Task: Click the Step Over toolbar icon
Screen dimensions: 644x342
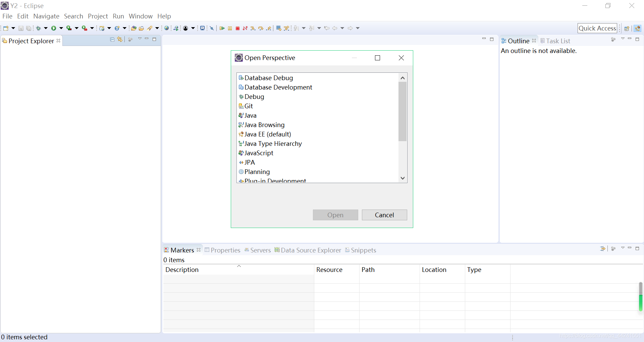Action: click(261, 28)
